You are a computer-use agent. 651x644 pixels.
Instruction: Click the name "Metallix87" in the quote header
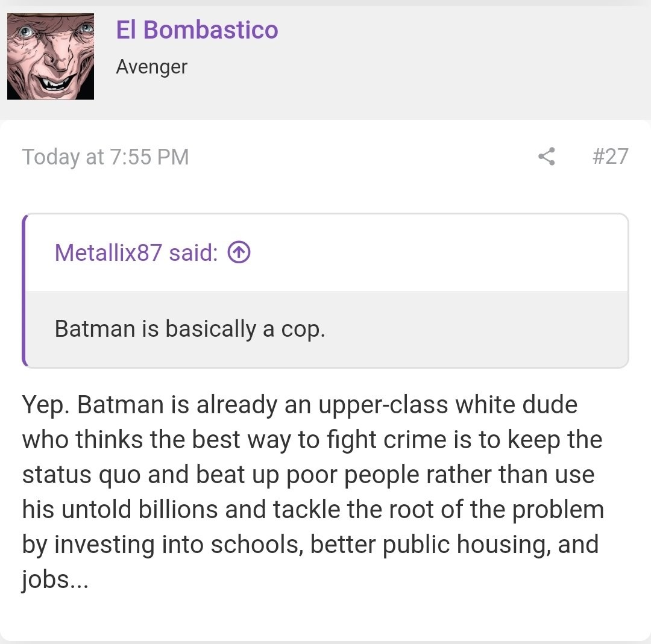coord(108,253)
